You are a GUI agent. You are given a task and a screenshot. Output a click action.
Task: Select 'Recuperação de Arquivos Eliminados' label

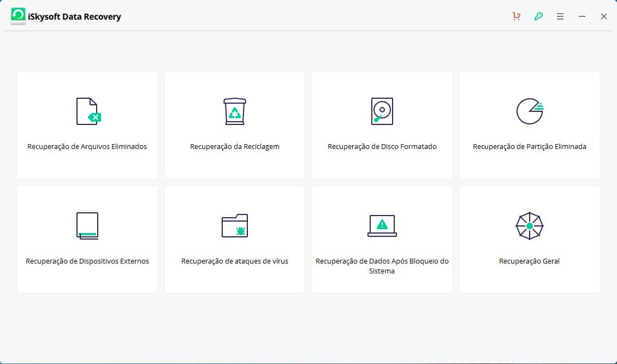(87, 147)
